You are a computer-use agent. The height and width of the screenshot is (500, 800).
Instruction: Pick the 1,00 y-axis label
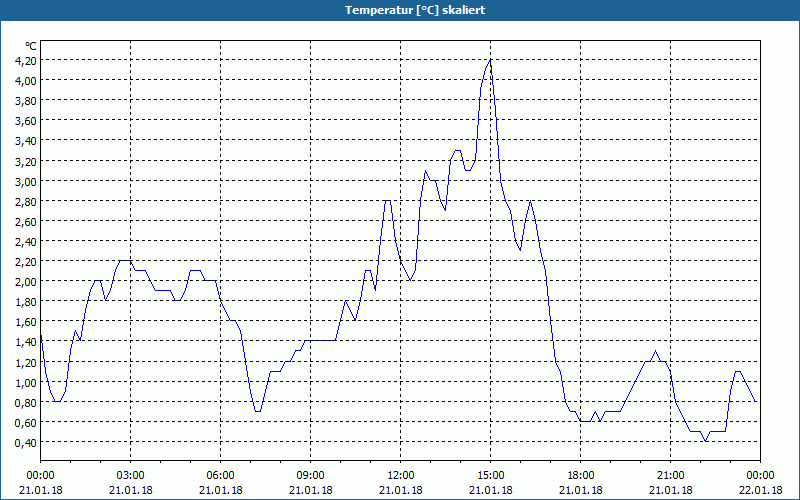[26, 382]
